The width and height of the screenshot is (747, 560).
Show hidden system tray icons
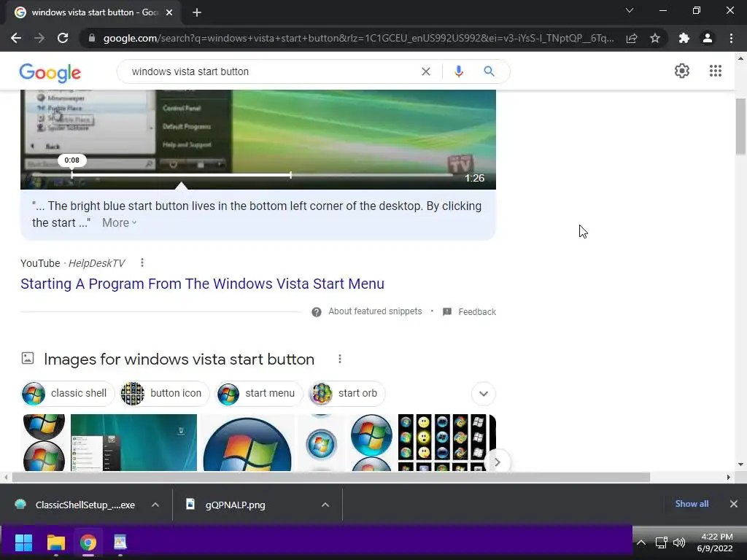[641, 542]
